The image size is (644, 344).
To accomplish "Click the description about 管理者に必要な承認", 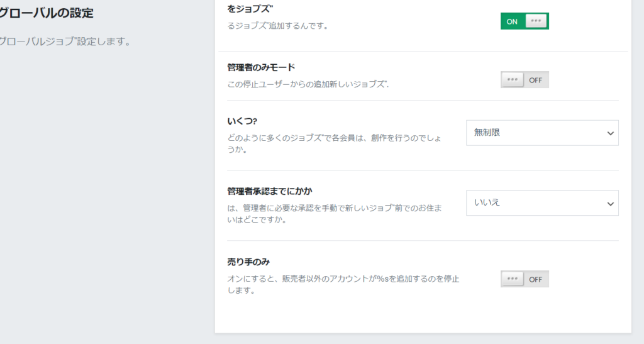I will (x=335, y=214).
